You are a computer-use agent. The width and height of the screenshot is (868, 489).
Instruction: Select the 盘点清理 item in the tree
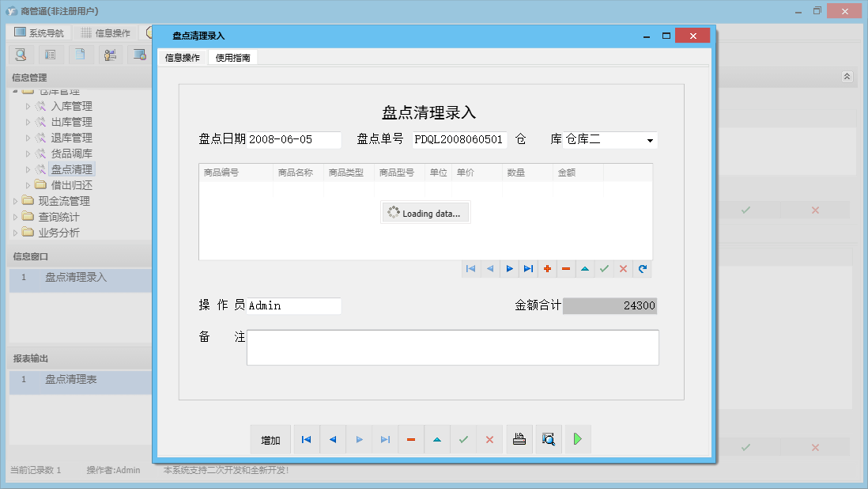[x=73, y=169]
